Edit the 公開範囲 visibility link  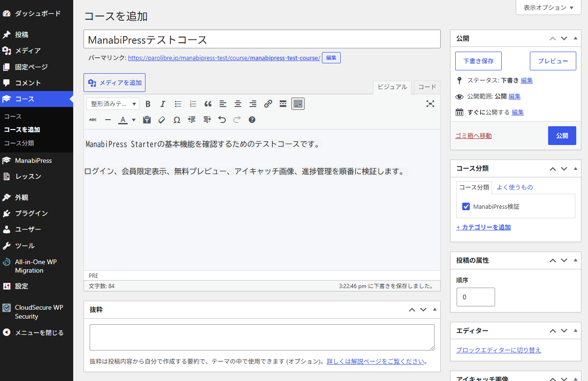coord(514,96)
